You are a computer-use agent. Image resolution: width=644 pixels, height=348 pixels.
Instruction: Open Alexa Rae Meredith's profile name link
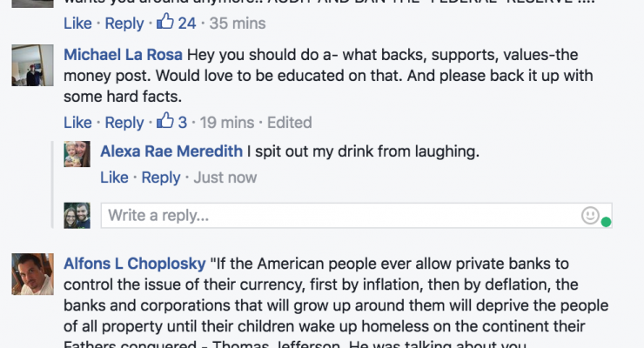point(171,151)
